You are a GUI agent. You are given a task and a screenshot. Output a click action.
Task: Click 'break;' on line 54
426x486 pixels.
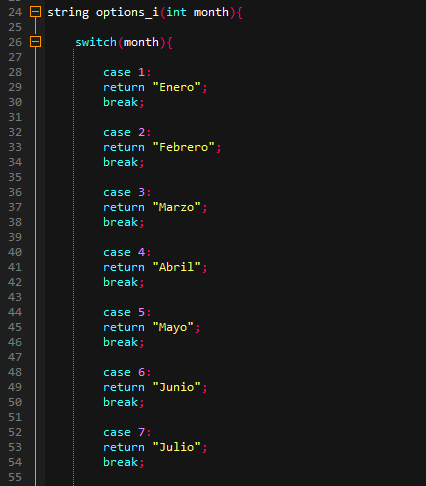[x=124, y=462]
